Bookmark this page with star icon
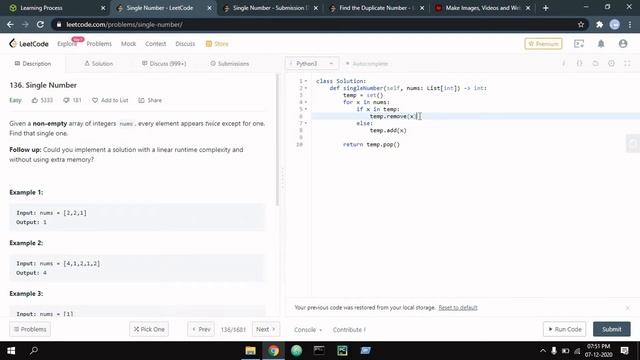Viewport: 640px width, 360px height. [581, 24]
